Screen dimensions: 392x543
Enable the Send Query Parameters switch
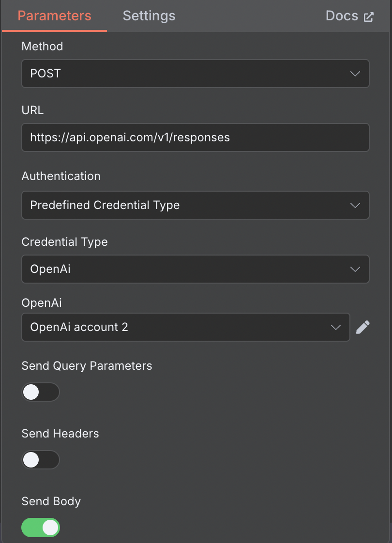click(41, 392)
